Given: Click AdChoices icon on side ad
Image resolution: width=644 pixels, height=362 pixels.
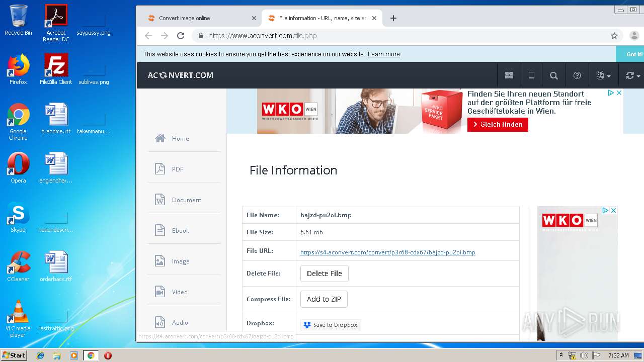Looking at the screenshot, I should 606,211.
